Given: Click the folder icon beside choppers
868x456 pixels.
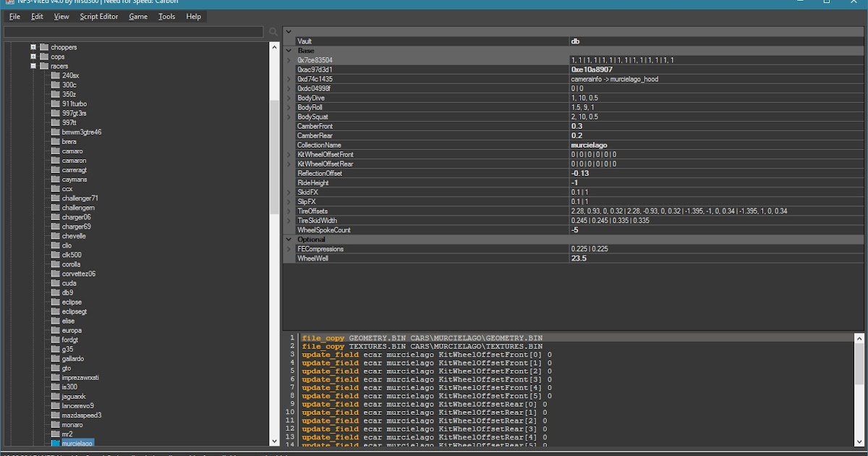Looking at the screenshot, I should point(44,47).
